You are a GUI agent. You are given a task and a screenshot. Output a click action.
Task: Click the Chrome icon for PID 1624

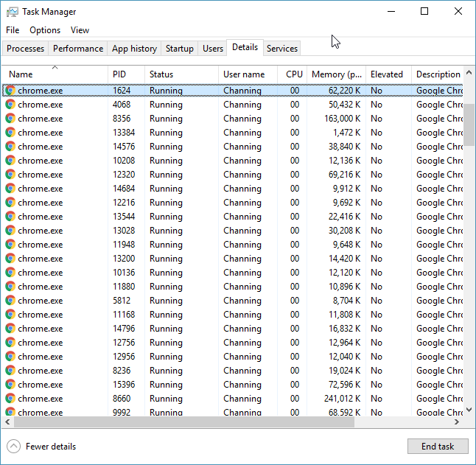coord(10,91)
